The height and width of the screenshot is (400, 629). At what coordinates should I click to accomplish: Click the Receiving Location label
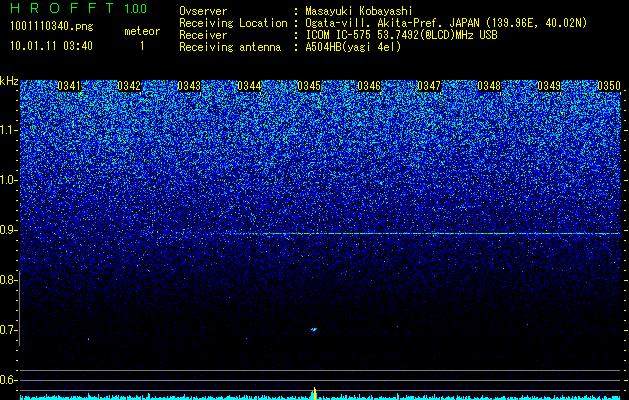233,23
